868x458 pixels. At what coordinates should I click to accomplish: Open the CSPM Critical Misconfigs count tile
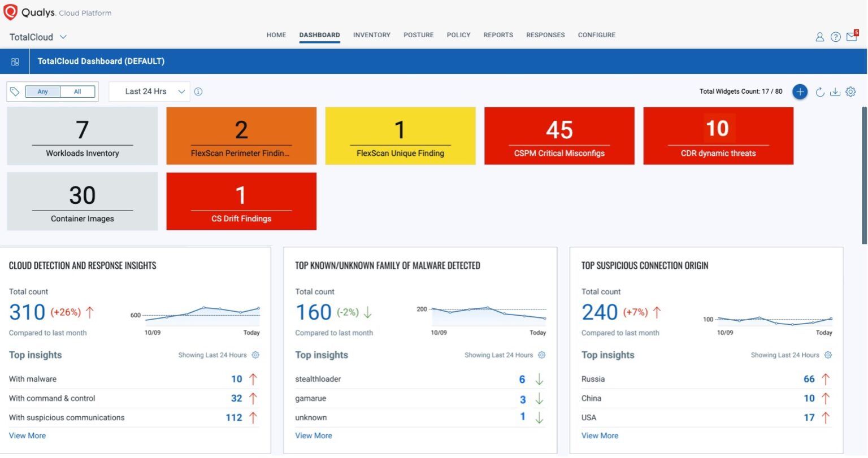tap(559, 136)
